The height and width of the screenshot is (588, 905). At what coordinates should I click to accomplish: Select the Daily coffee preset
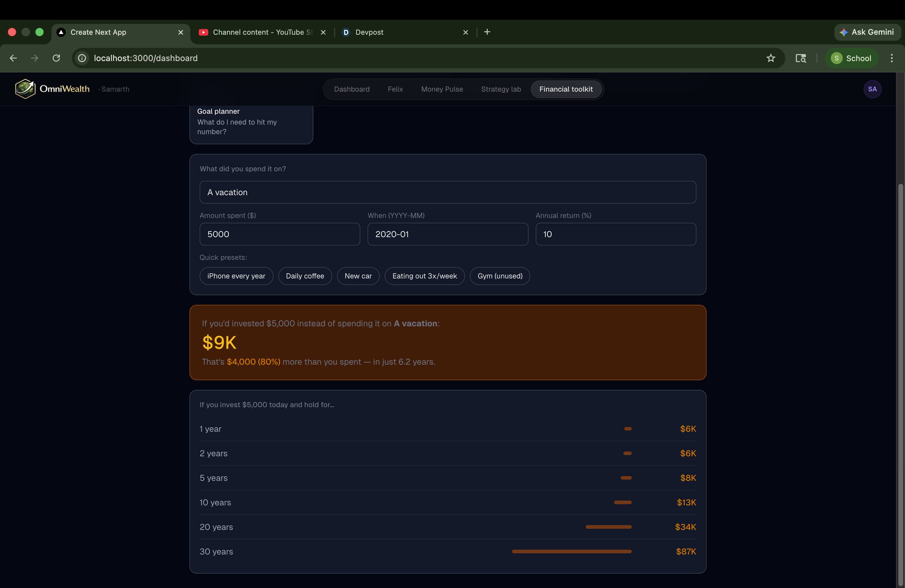point(305,276)
